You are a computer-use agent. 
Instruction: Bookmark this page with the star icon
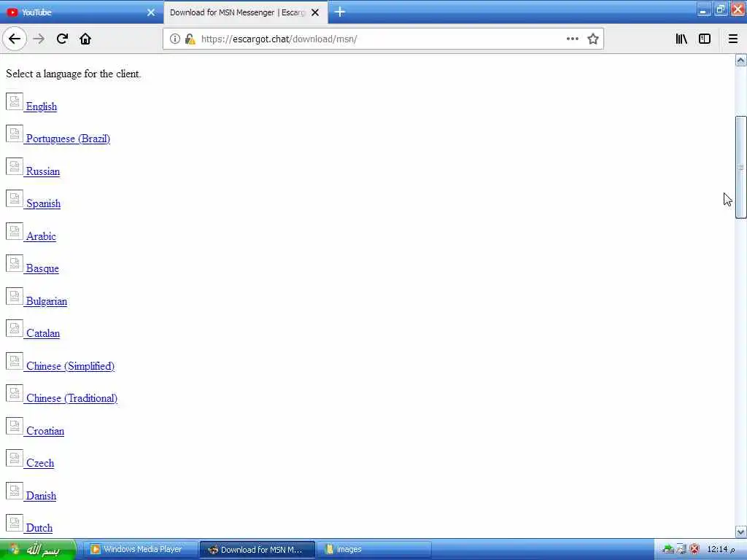pyautogui.click(x=592, y=39)
